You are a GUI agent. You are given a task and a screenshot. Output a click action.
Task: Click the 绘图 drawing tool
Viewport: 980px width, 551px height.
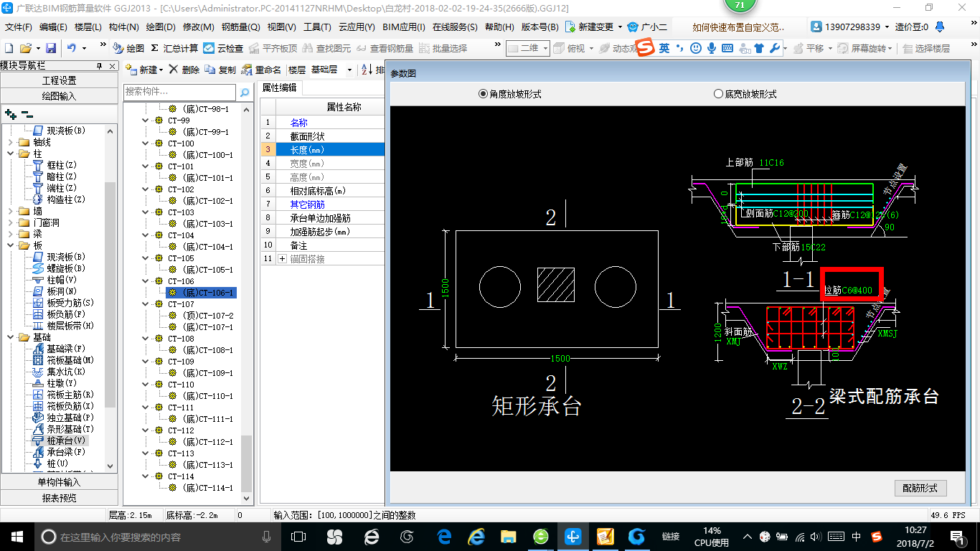(128, 48)
